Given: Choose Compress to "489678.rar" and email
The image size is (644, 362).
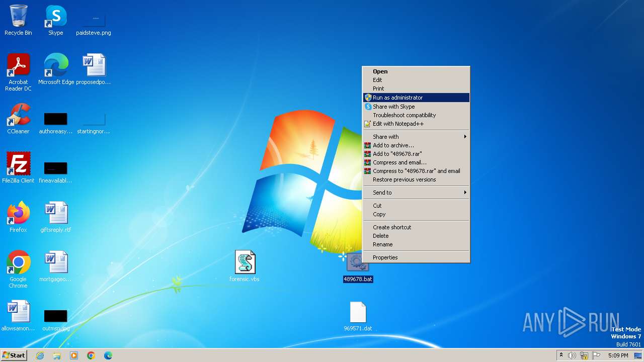Looking at the screenshot, I should point(416,171).
